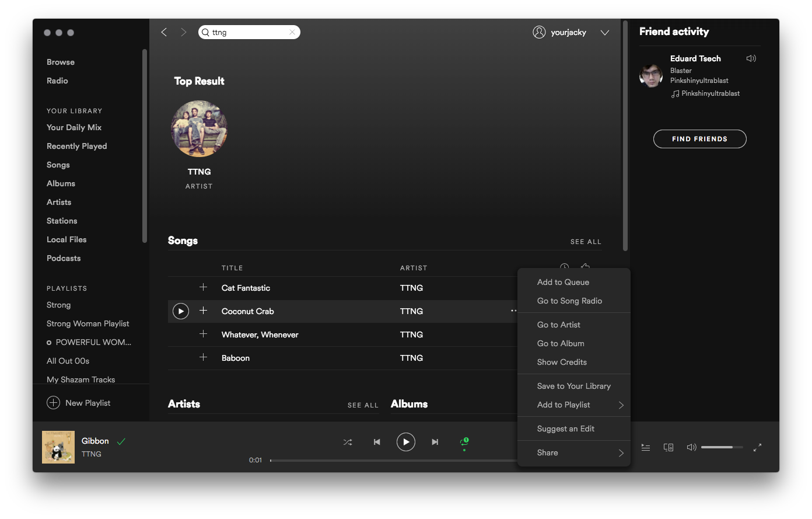
Task: Choose Add to Queue in the context menu
Action: pos(562,282)
